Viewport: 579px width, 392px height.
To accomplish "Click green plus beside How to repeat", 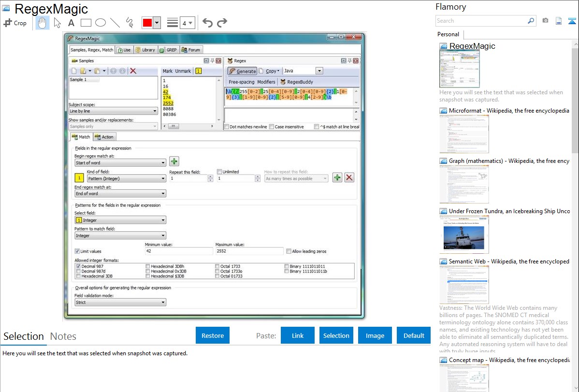I will point(337,178).
